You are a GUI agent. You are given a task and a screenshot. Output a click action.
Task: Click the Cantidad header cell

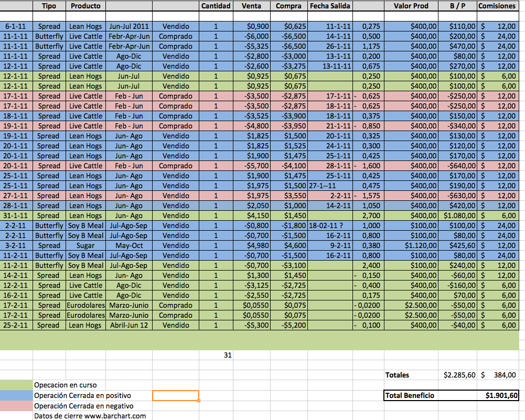tap(216, 6)
